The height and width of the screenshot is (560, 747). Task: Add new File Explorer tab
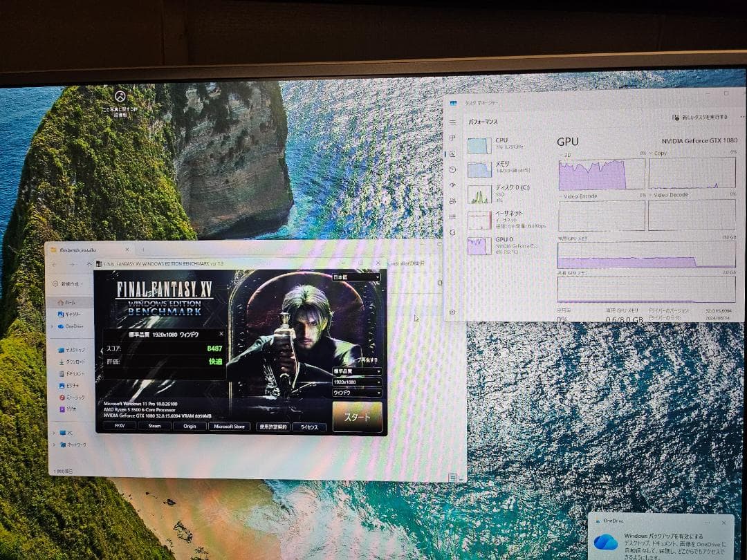coord(142,250)
